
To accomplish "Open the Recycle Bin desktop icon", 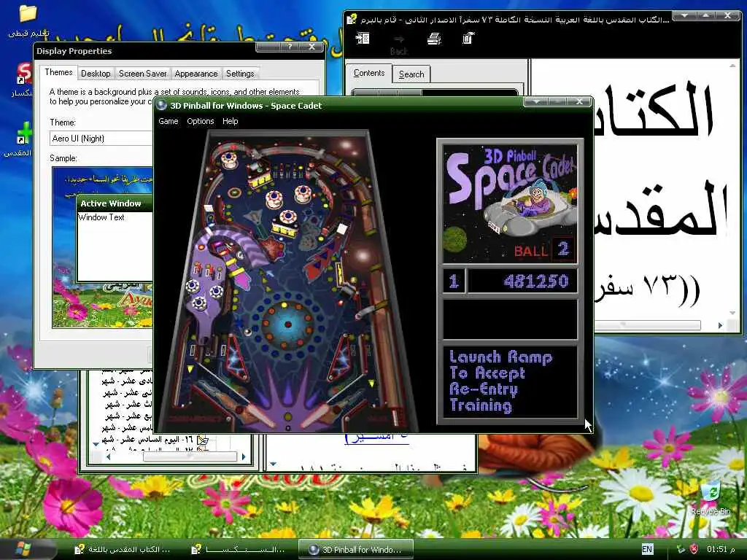I will (711, 498).
